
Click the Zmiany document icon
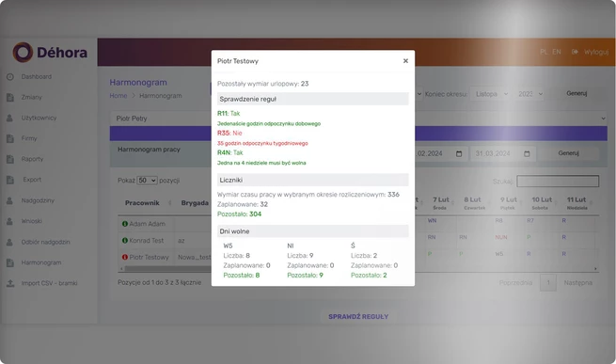10,98
